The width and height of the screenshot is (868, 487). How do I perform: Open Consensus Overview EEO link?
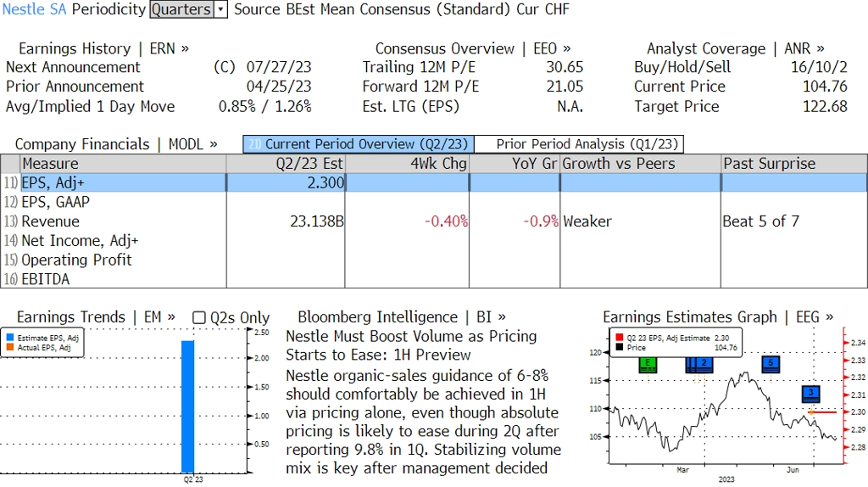[x=473, y=48]
